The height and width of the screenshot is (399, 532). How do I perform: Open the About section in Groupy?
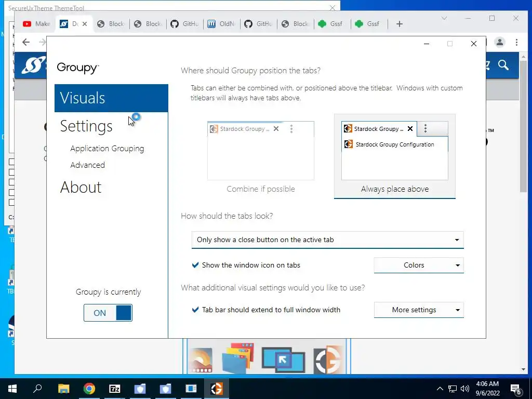click(x=81, y=187)
